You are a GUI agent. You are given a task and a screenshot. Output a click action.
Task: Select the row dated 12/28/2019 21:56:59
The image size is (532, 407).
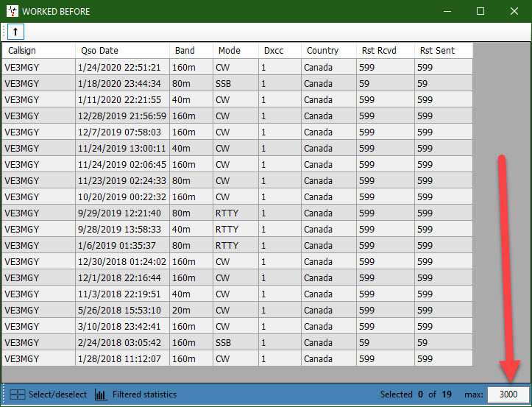tap(237, 116)
